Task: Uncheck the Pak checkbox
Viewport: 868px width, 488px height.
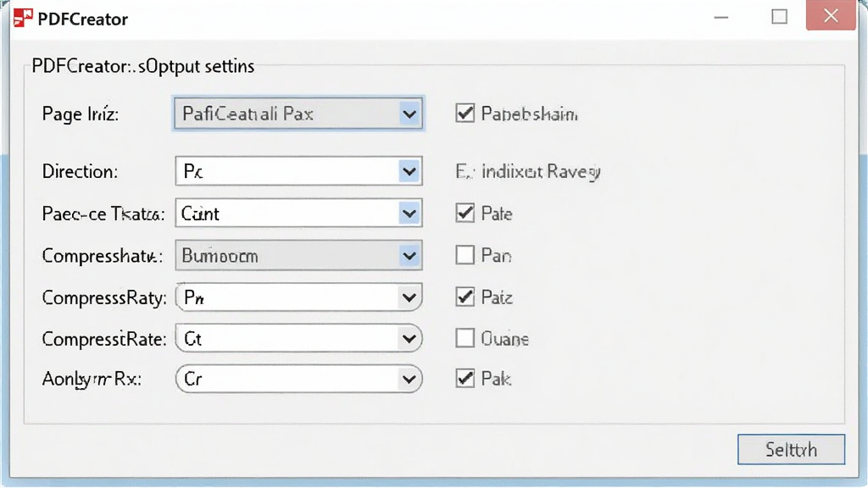Action: tap(465, 379)
